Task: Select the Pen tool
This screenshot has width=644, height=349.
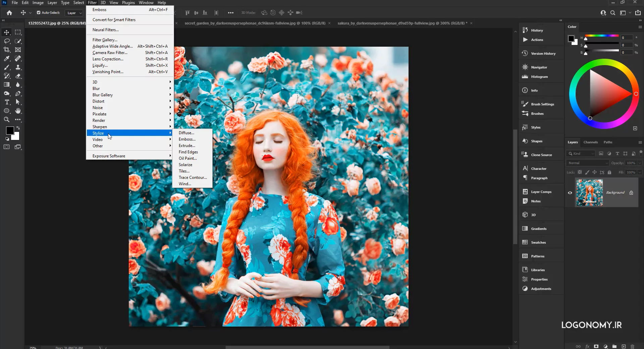Action: tap(18, 93)
